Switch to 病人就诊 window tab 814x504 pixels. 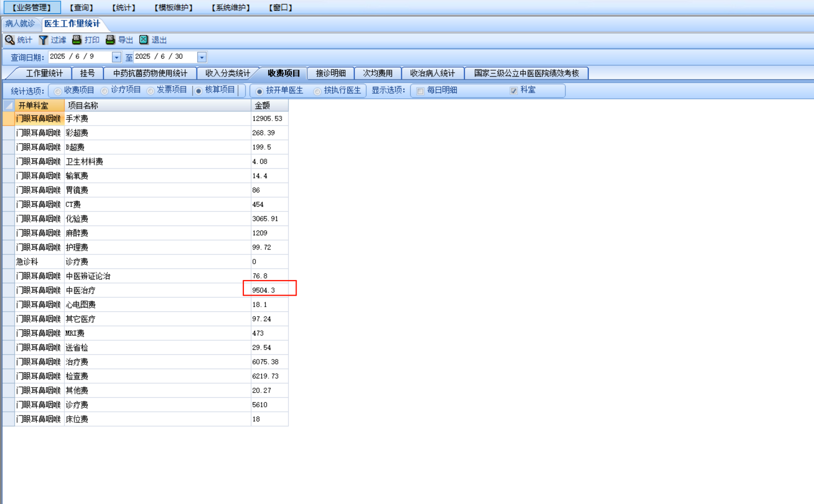point(20,24)
